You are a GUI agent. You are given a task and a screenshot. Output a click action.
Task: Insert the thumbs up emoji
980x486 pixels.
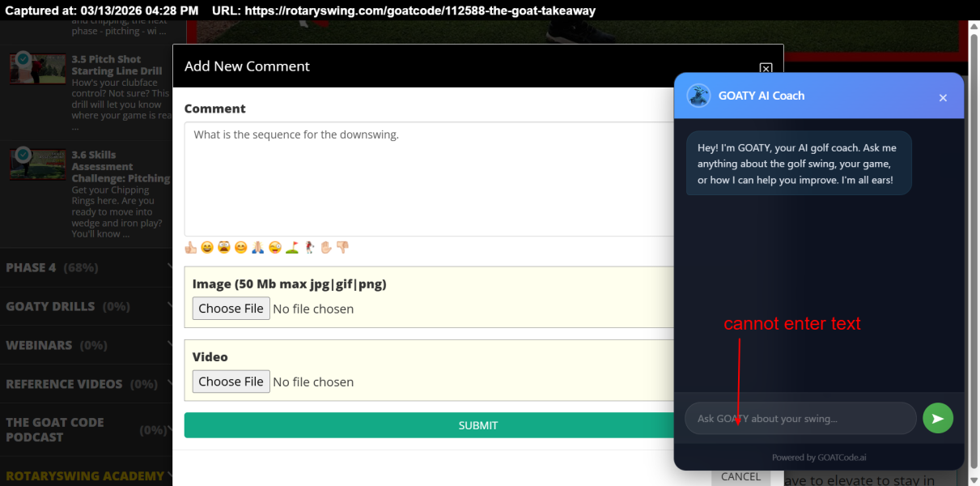pyautogui.click(x=190, y=248)
